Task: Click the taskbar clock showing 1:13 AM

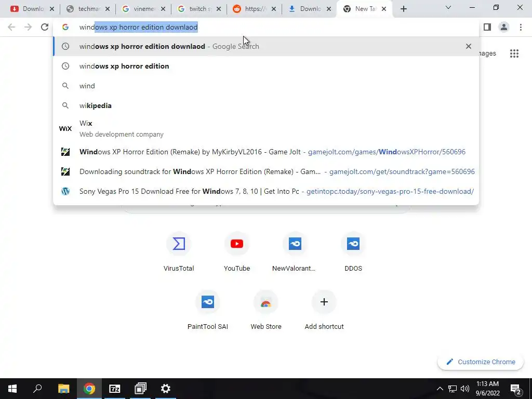Action: pos(487,389)
